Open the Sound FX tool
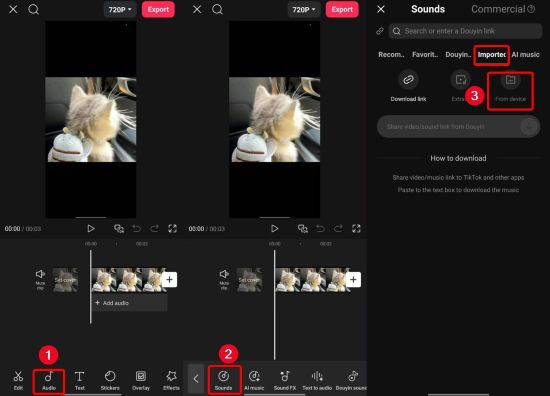 pyautogui.click(x=285, y=381)
